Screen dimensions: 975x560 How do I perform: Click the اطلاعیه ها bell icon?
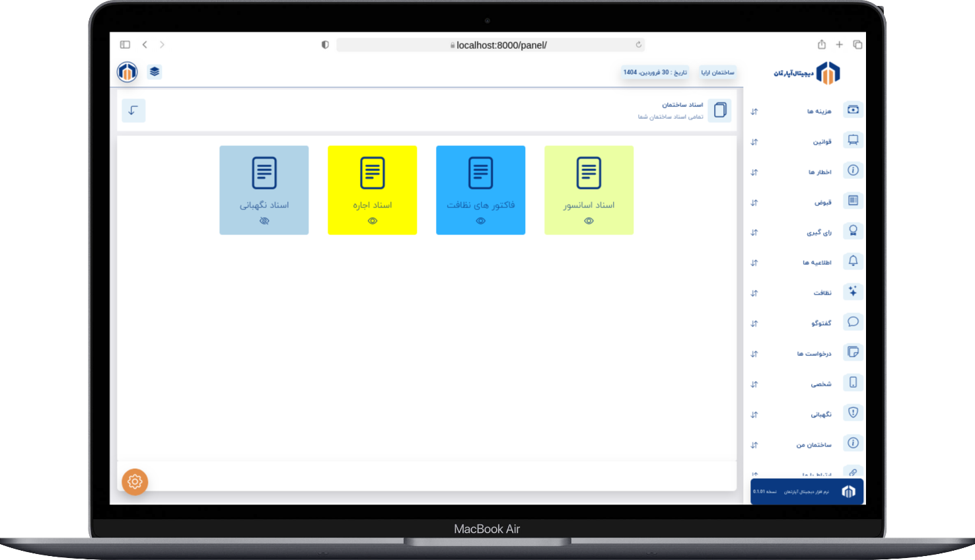[853, 262]
